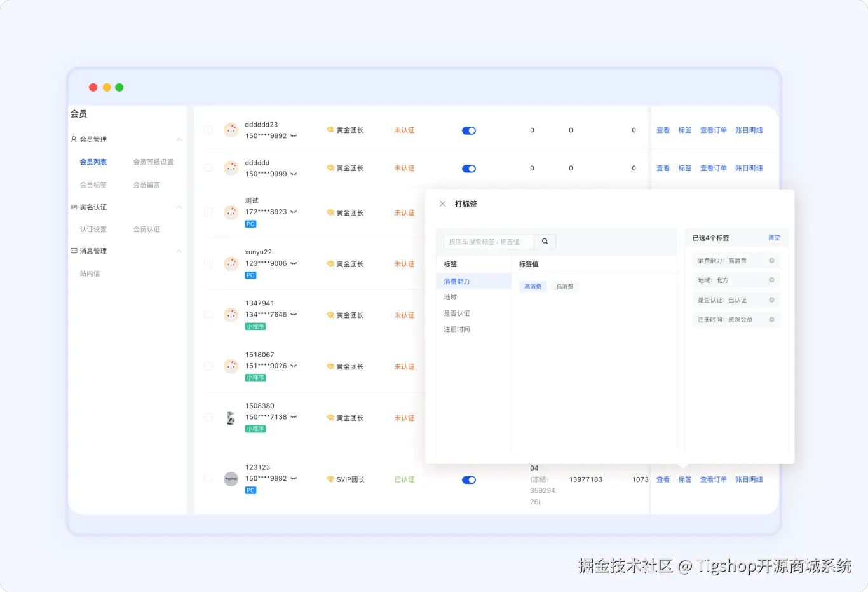Open 认证设置 in the sidebar
The height and width of the screenshot is (592, 868).
(93, 230)
